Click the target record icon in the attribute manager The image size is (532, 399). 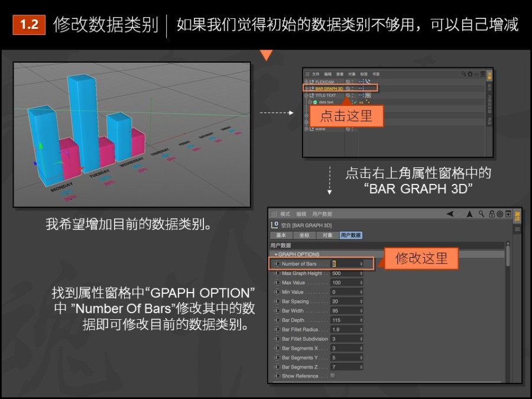[500, 212]
